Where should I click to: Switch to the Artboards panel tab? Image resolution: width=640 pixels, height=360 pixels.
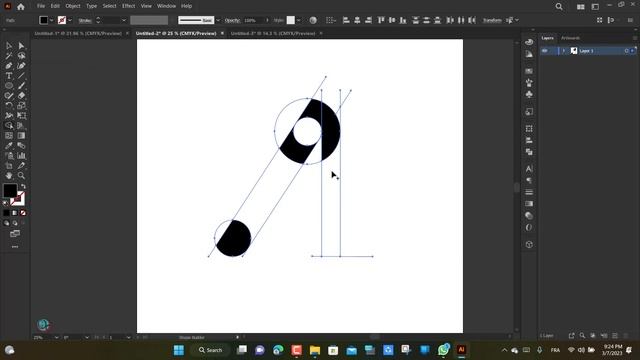coord(570,38)
